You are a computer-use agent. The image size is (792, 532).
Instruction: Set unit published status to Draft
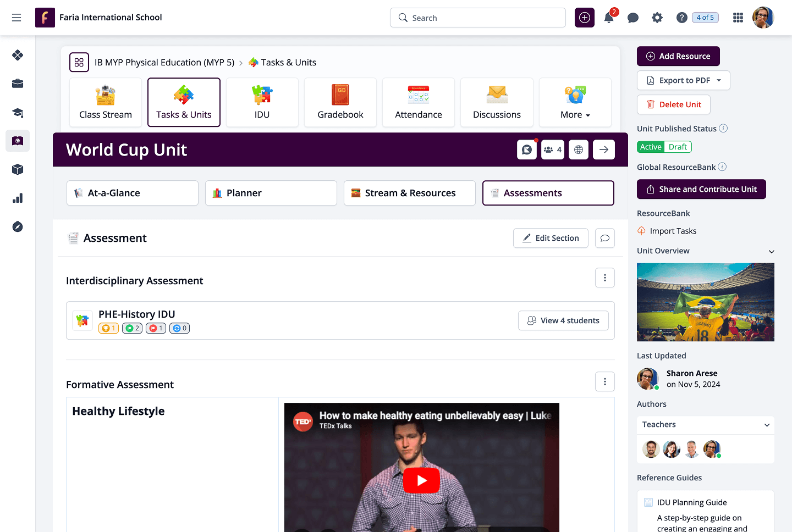tap(678, 147)
